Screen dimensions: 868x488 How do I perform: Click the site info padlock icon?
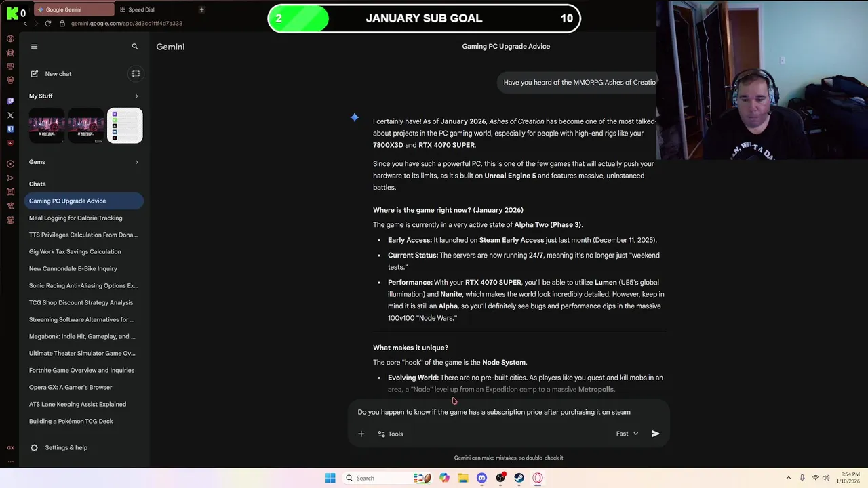pos(62,24)
